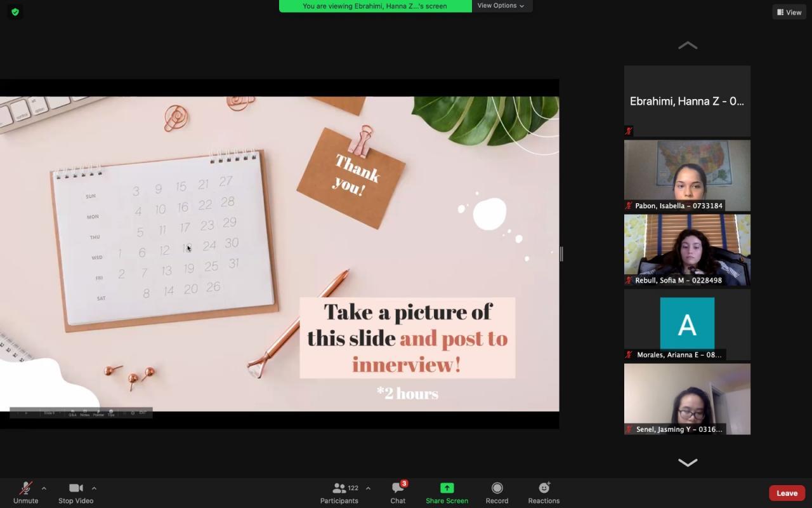
Task: Click the green screen-viewing notification banner
Action: click(375, 6)
